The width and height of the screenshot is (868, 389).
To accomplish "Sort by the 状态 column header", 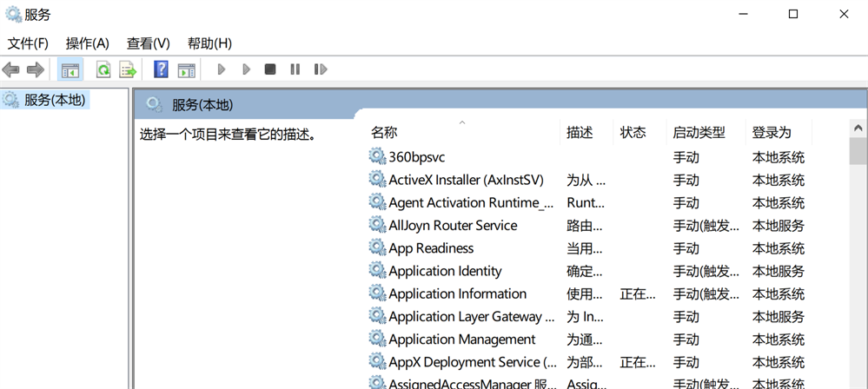I will (x=633, y=132).
